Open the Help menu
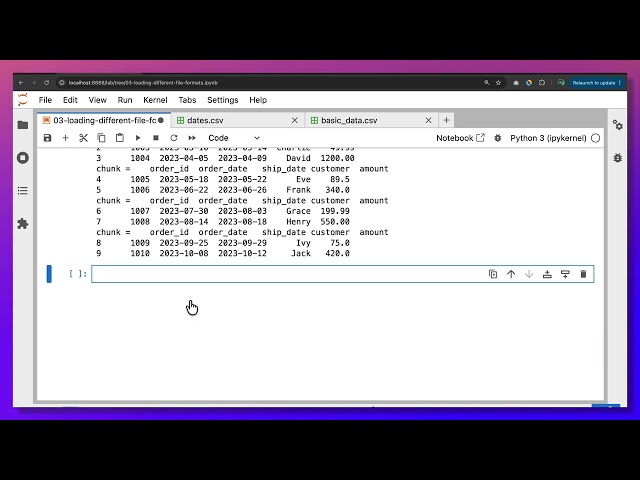The width and height of the screenshot is (640, 480). coord(258,100)
